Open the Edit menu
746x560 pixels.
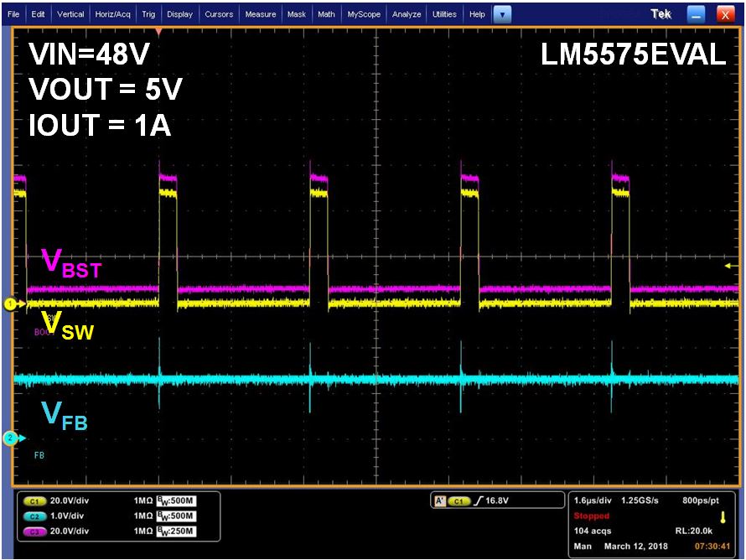(38, 14)
